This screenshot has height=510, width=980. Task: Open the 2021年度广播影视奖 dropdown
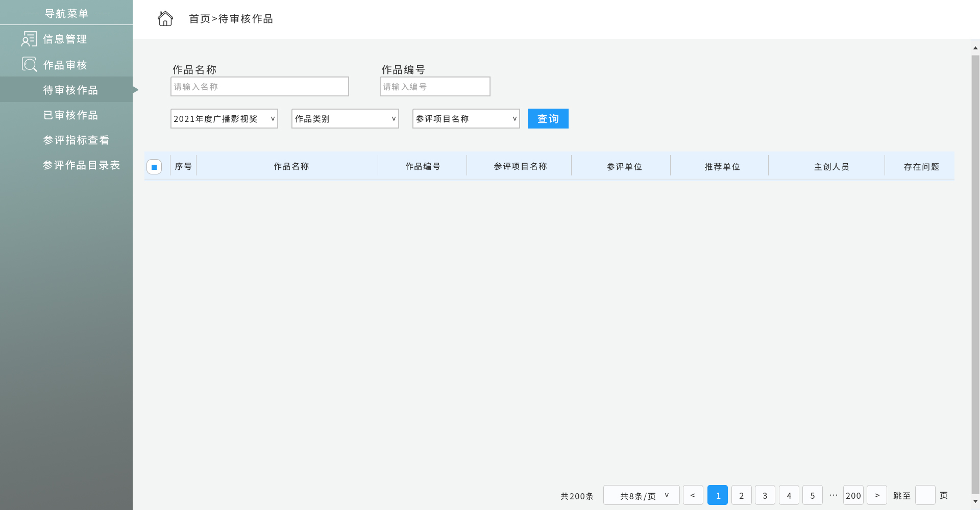click(224, 119)
